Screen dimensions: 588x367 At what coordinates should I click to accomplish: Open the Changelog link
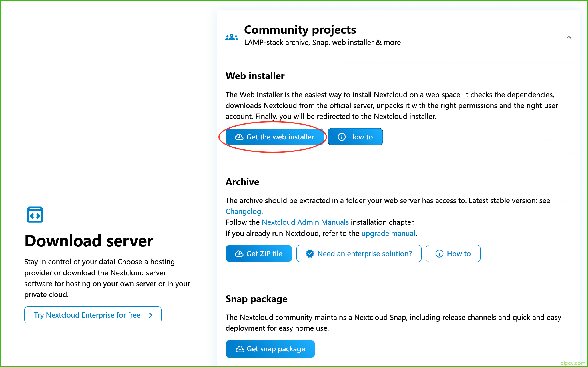coord(243,211)
